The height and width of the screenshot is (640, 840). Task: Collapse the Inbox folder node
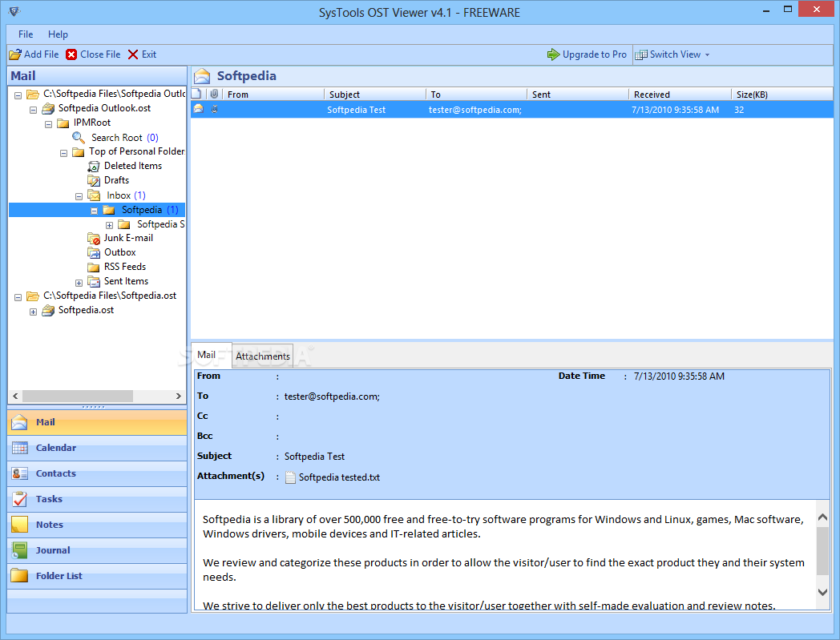(79, 196)
